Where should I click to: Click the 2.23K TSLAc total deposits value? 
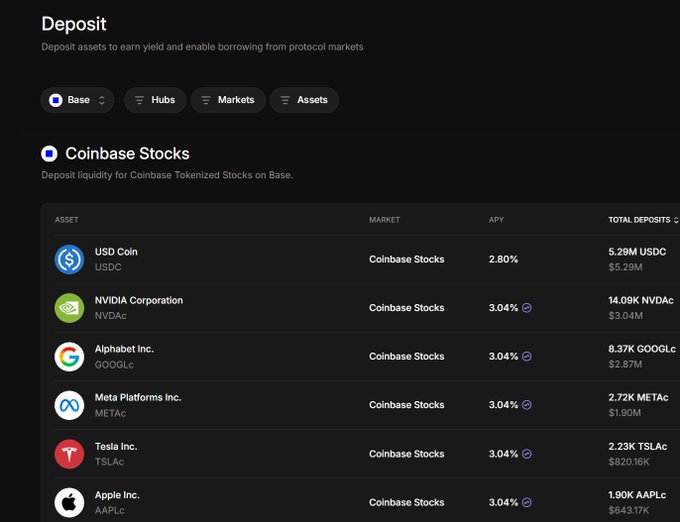pos(638,447)
